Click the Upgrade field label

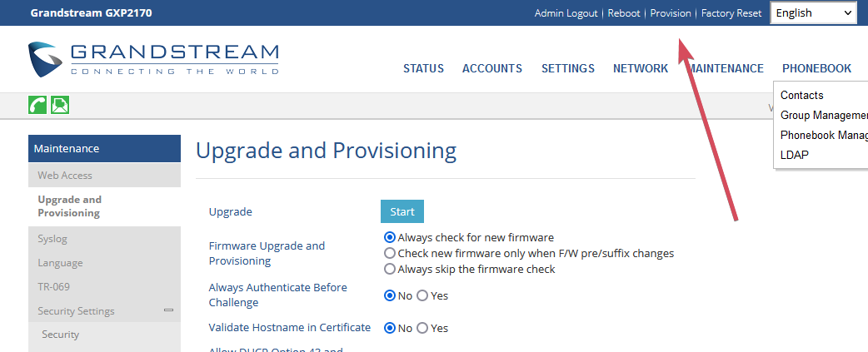pyautogui.click(x=230, y=211)
